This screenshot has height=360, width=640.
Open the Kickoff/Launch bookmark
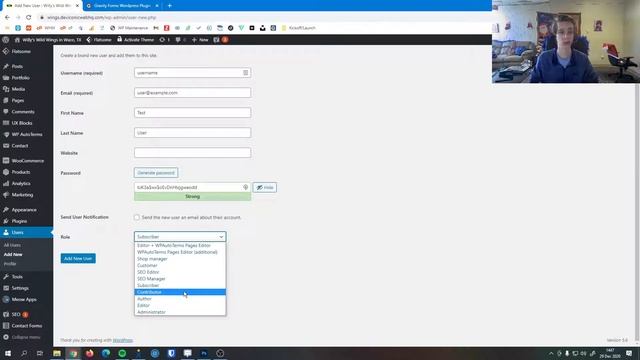click(298, 28)
